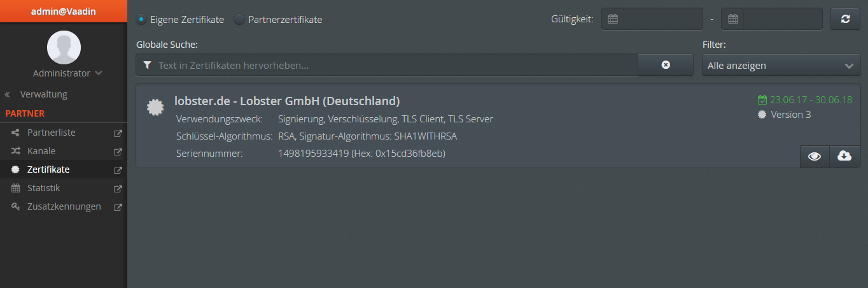Viewport: 868px width, 288px height.
Task: Expand the Administrator user menu
Action: 67,73
